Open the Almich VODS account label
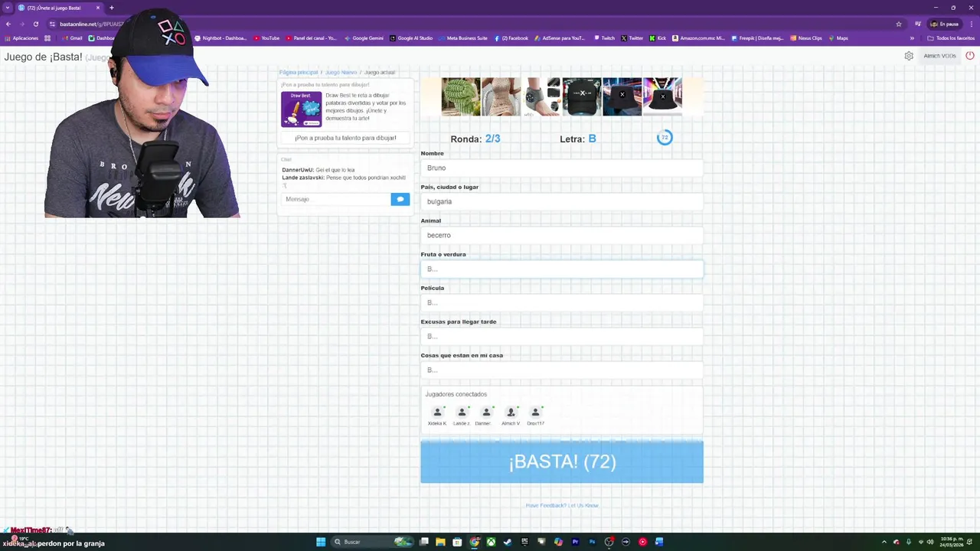Screen dimensions: 980x551 (x=939, y=56)
